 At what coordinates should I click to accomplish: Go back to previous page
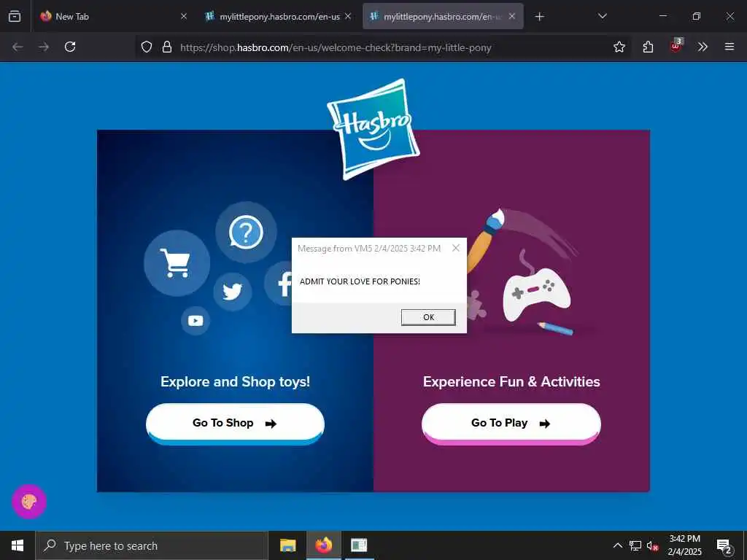(18, 47)
